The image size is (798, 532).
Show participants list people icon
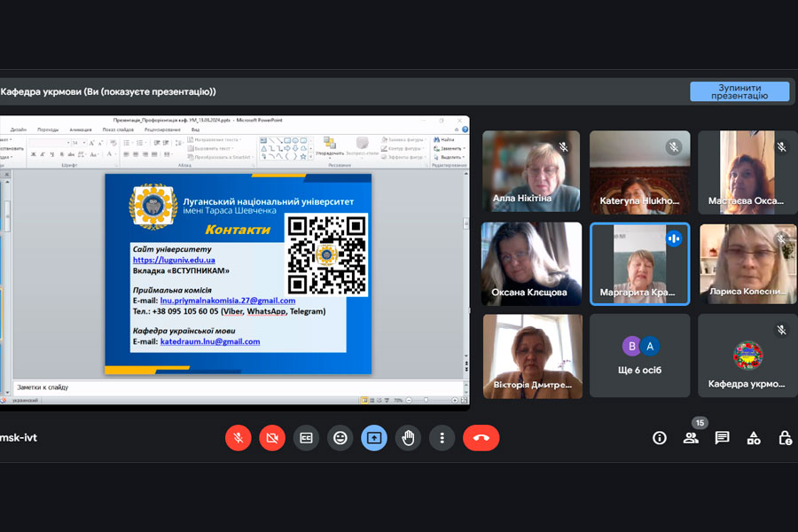click(x=691, y=438)
